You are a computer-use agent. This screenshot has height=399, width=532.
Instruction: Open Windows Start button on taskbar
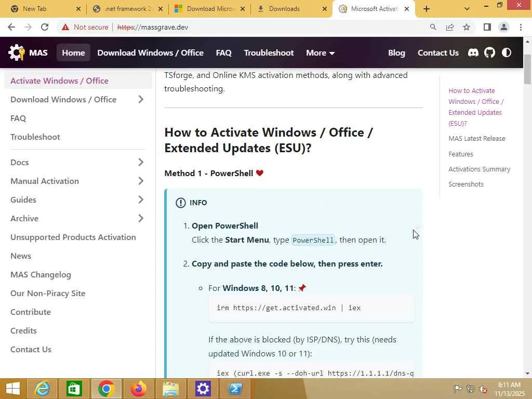(x=13, y=389)
